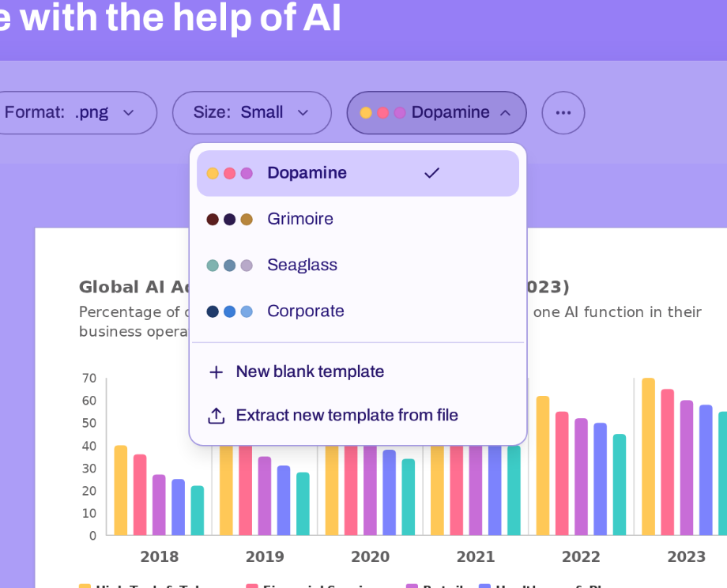Click the 2020 axis label

tap(370, 556)
